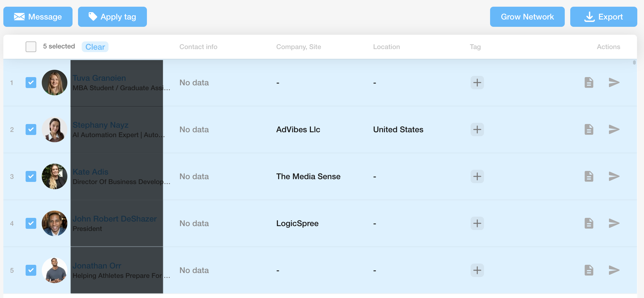Click the Helping Athletes Prepare For… subtitle
This screenshot has height=298, width=644.
click(121, 275)
